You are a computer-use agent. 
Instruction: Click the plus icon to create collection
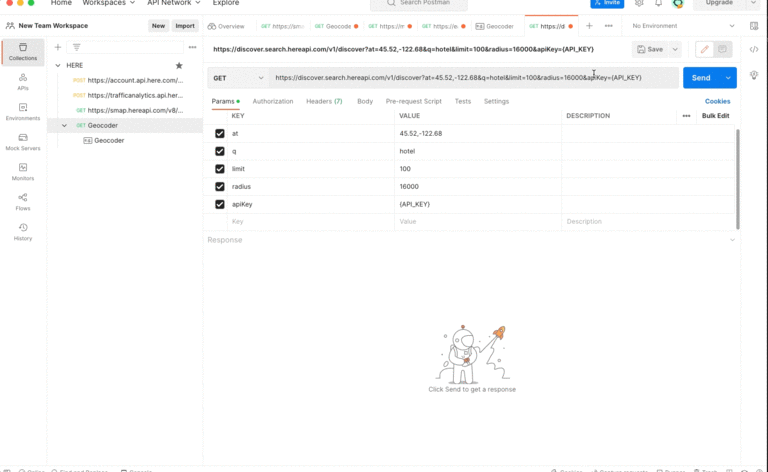tap(58, 47)
